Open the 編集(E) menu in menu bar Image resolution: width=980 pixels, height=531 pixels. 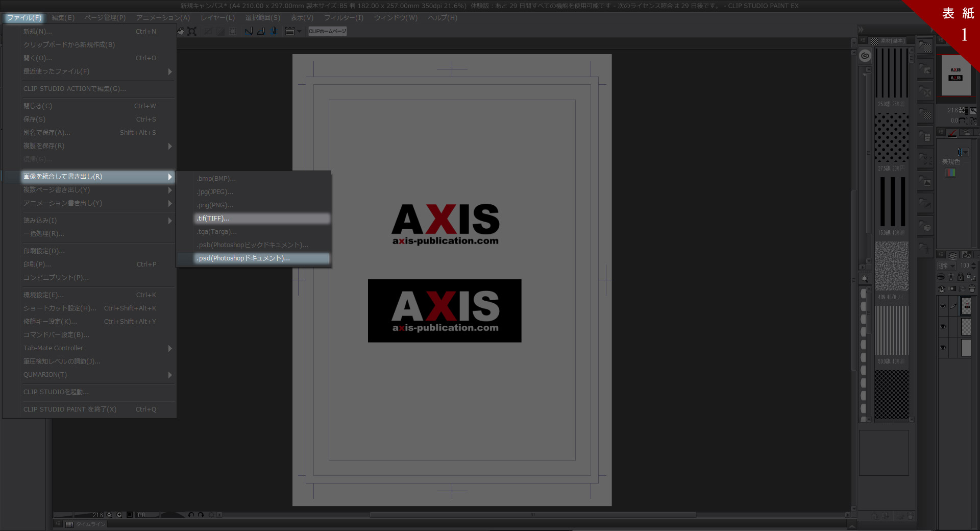(63, 18)
